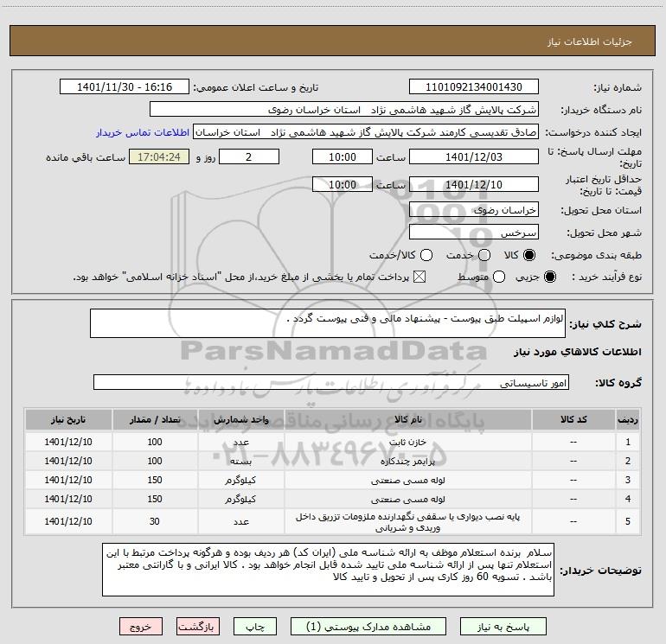Image resolution: width=666 pixels, height=644 pixels.
Task: Select the کالا/خدمت radio button
Action: pos(426,255)
